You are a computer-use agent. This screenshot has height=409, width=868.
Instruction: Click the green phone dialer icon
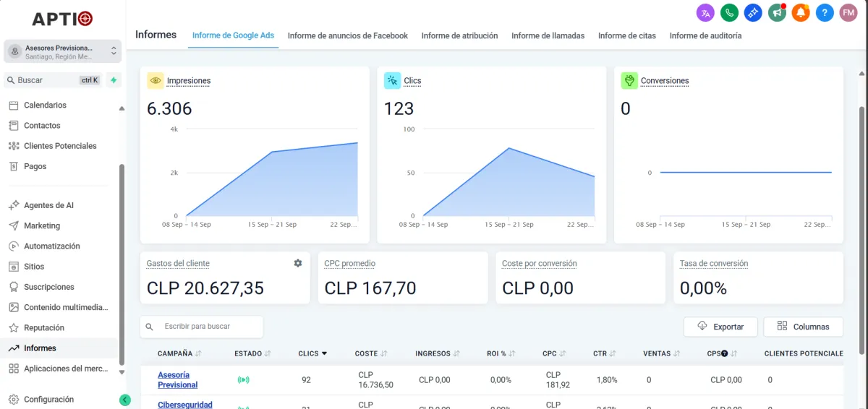[729, 12]
